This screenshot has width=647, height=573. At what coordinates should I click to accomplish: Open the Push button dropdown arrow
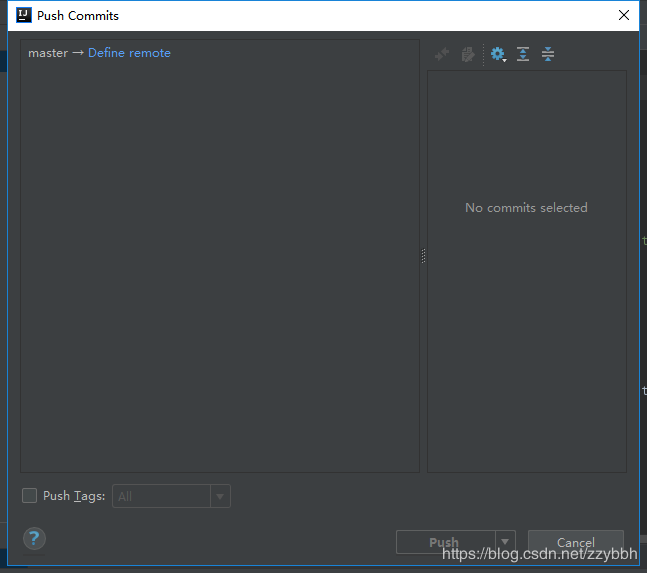click(505, 542)
